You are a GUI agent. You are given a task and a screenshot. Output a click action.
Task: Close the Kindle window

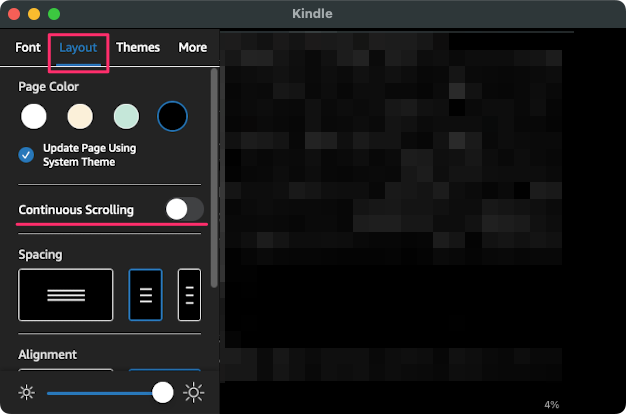(x=14, y=14)
